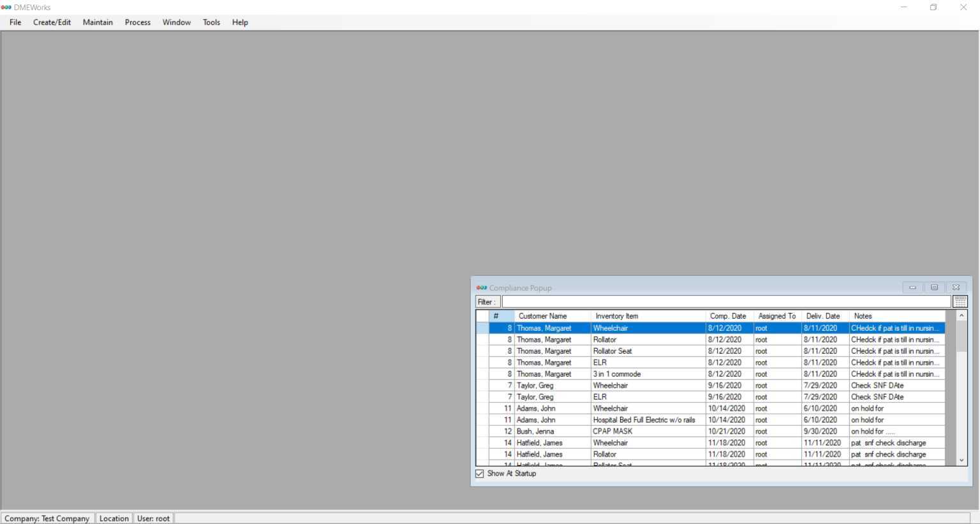Click the Compliance Popup window icon
Image resolution: width=980 pixels, height=524 pixels.
click(482, 287)
